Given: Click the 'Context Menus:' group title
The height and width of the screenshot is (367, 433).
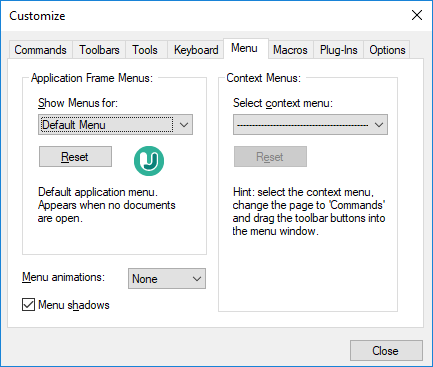Looking at the screenshot, I should coord(264,78).
